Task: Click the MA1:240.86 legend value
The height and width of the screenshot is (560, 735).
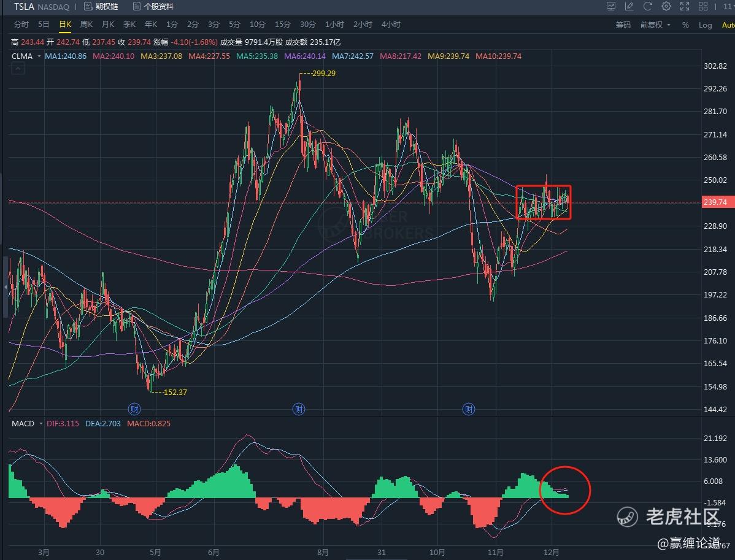Action: 66,56
